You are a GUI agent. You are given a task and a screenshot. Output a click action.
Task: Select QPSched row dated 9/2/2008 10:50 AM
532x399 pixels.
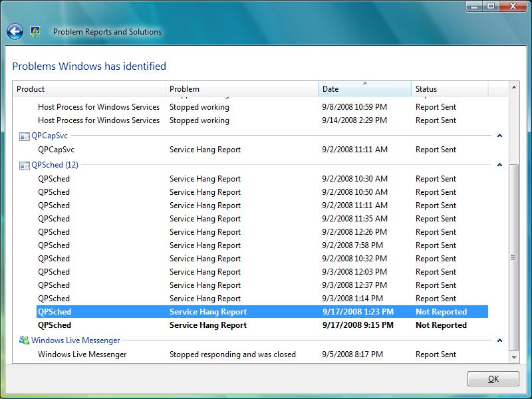[x=262, y=192]
